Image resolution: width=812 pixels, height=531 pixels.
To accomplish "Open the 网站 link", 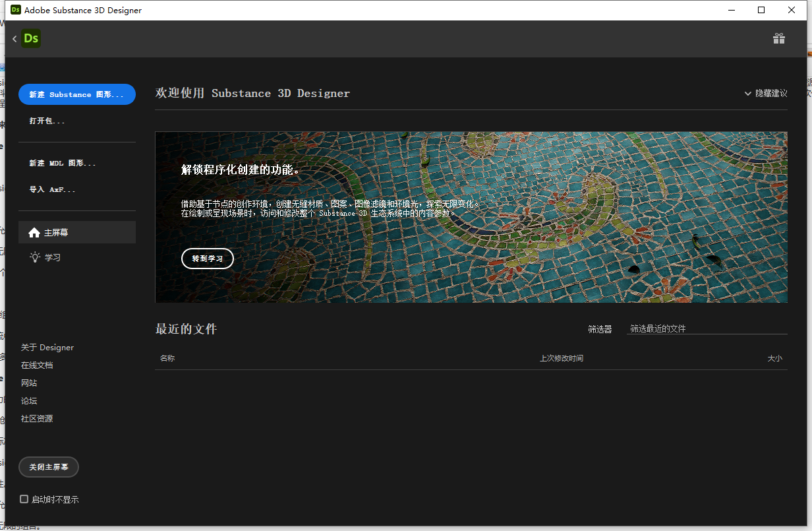I will [29, 383].
